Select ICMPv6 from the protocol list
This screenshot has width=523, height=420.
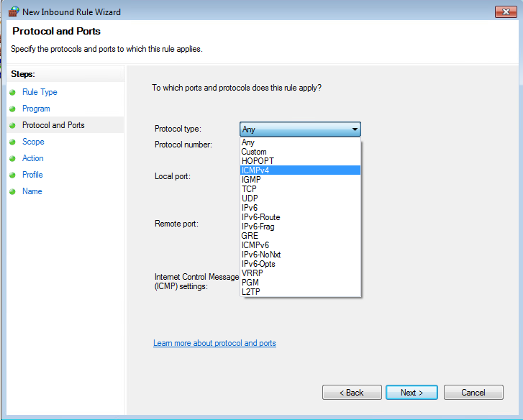pos(300,245)
